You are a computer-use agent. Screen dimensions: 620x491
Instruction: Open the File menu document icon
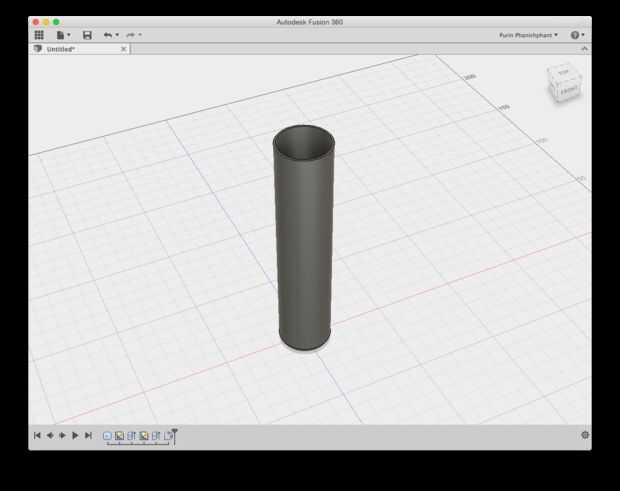(x=60, y=35)
